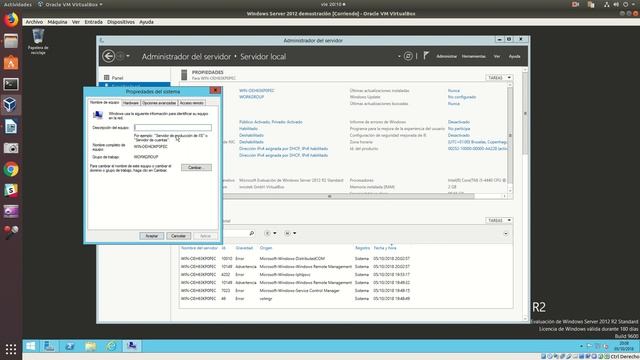Open Herramientas menu in Server Manager
This screenshot has height=360, width=640.
473,56
